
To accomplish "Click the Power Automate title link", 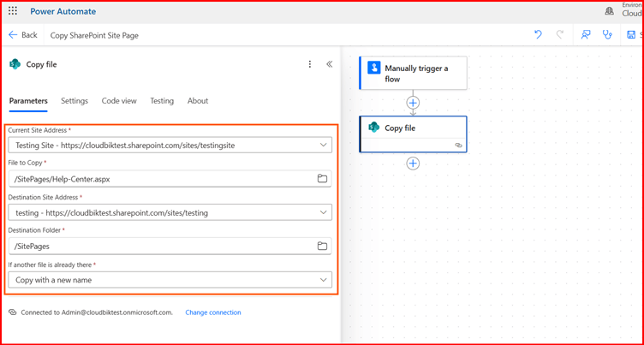I will 63,11.
